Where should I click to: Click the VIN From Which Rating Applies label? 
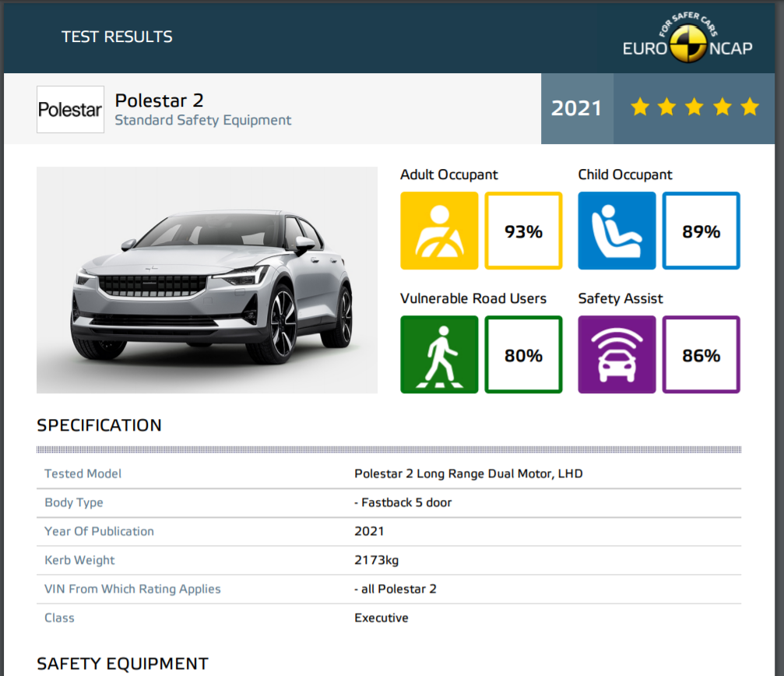[132, 589]
